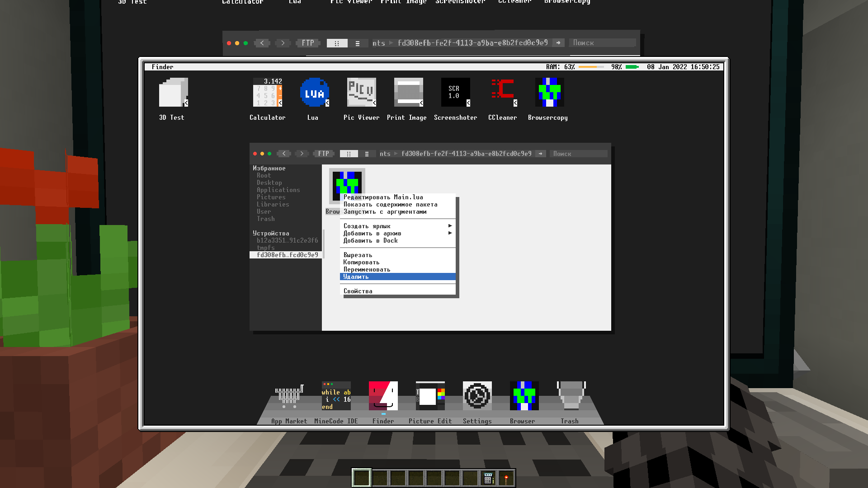Open Settings from the dock
Screen dimensions: 868x488
[477, 396]
